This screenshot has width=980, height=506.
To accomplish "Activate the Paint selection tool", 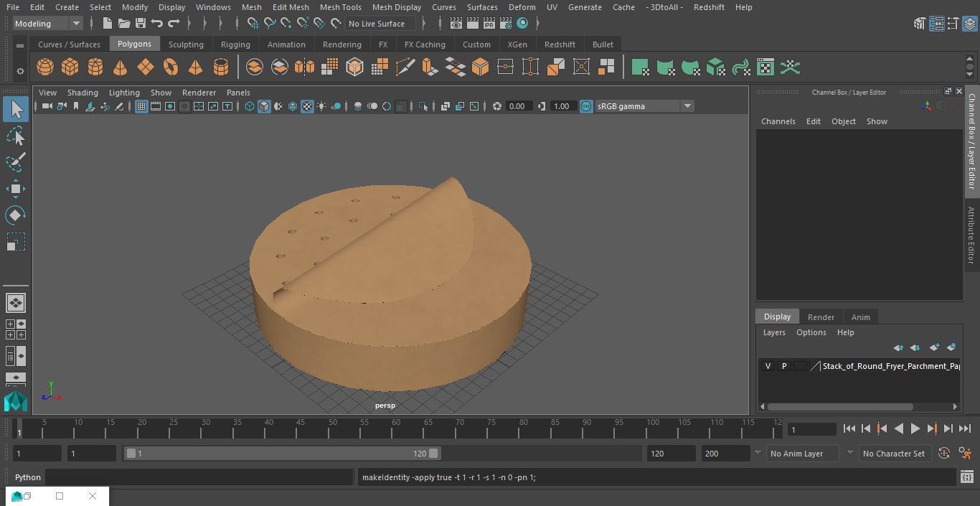I will pos(16,161).
